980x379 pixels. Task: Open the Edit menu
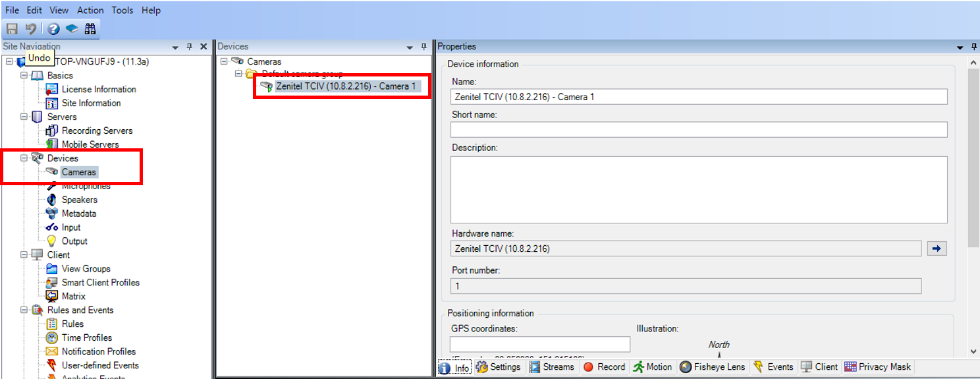tap(34, 11)
